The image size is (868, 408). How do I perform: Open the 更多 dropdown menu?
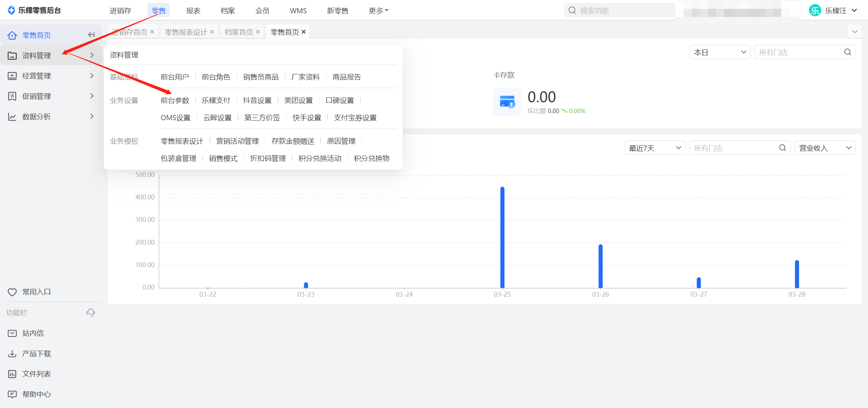point(378,11)
